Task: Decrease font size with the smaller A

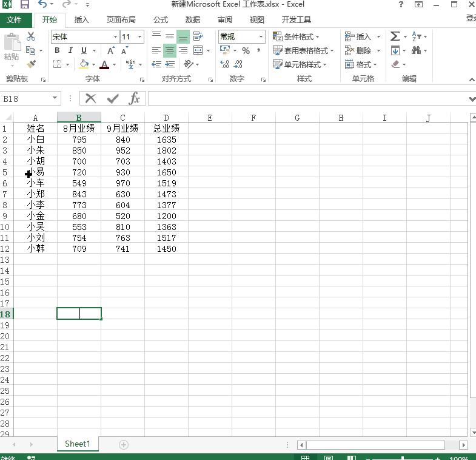Action: click(124, 50)
